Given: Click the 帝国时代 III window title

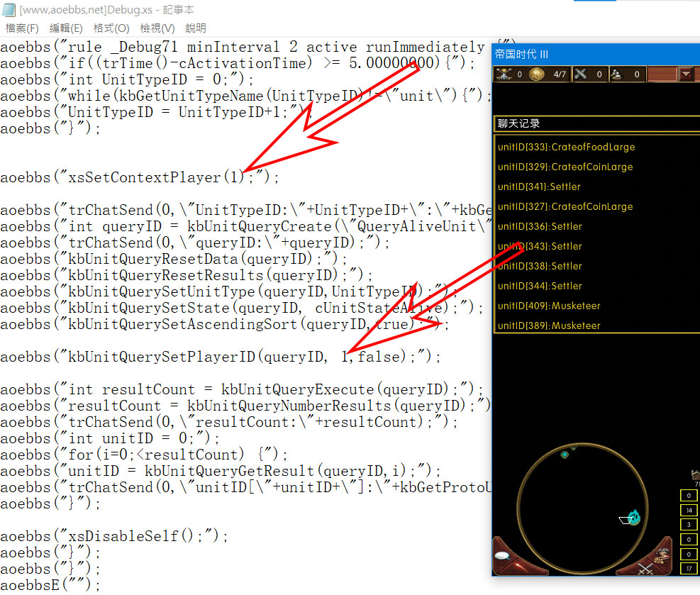Looking at the screenshot, I should click(x=521, y=55).
